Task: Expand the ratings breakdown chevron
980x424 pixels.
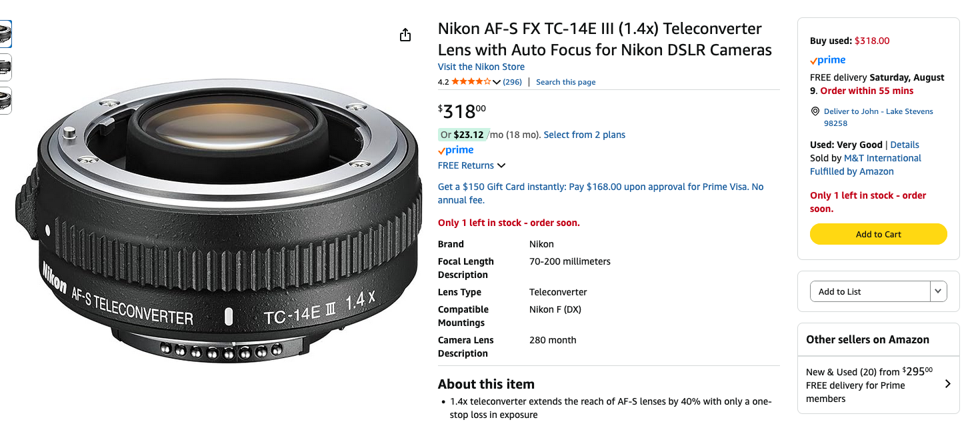Action: click(x=497, y=82)
